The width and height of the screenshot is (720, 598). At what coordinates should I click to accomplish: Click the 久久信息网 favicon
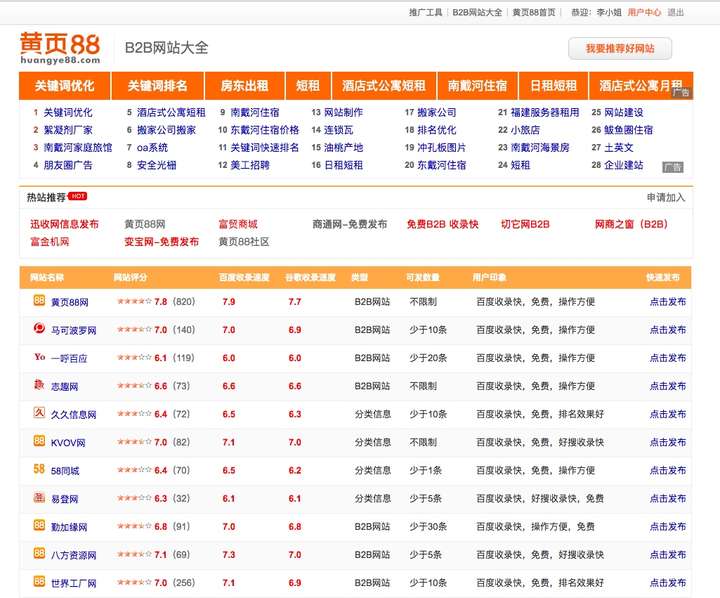click(x=39, y=412)
